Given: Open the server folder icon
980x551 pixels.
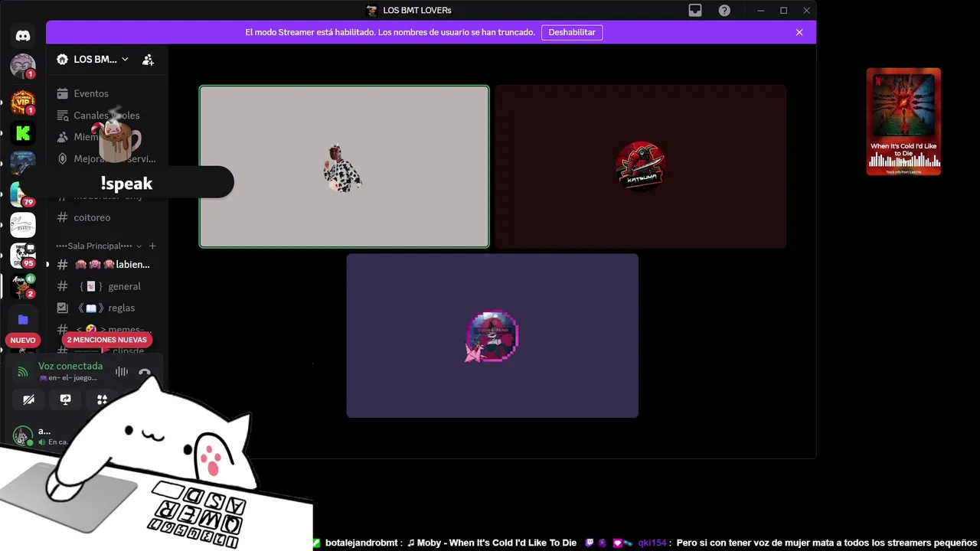Looking at the screenshot, I should (x=23, y=320).
